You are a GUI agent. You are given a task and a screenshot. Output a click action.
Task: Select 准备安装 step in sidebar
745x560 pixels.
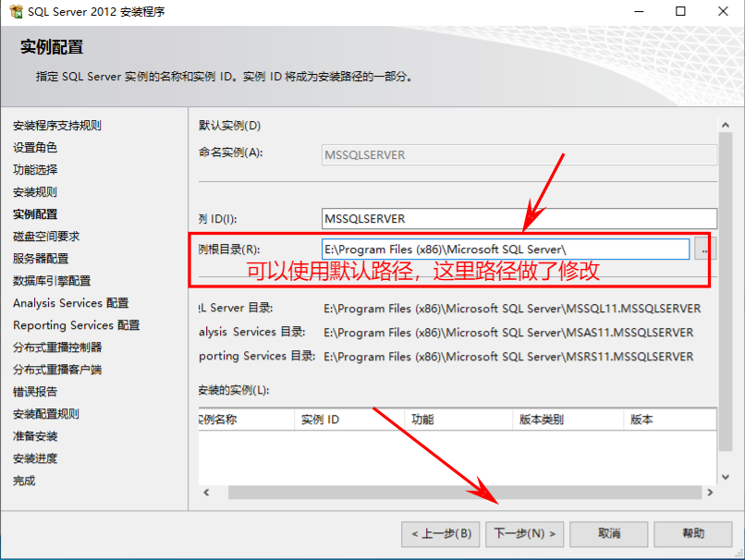(35, 436)
